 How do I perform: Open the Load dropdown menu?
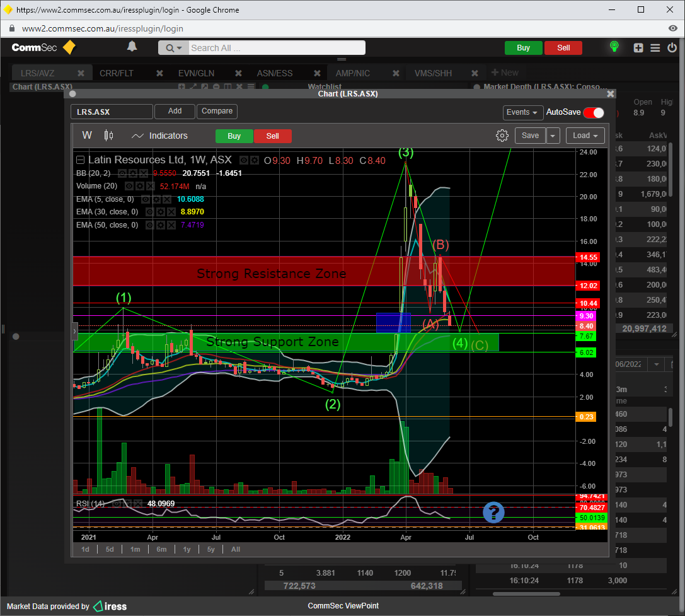[x=585, y=136]
